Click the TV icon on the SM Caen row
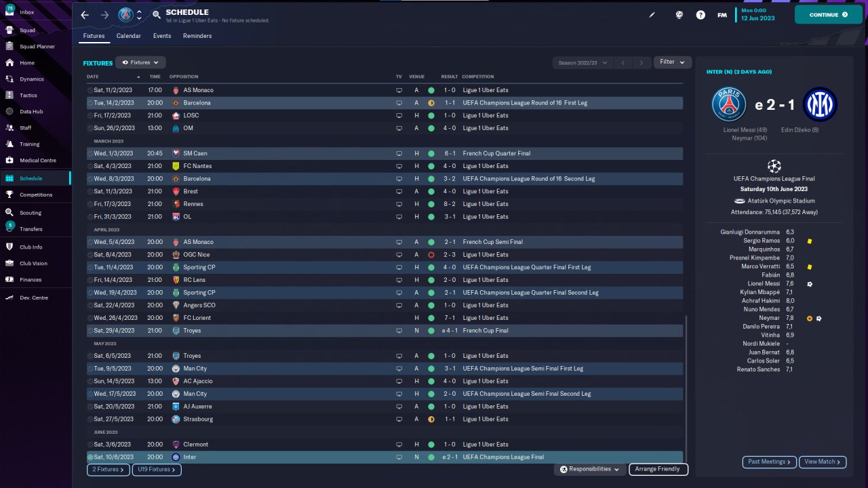The height and width of the screenshot is (488, 868). pos(399,153)
